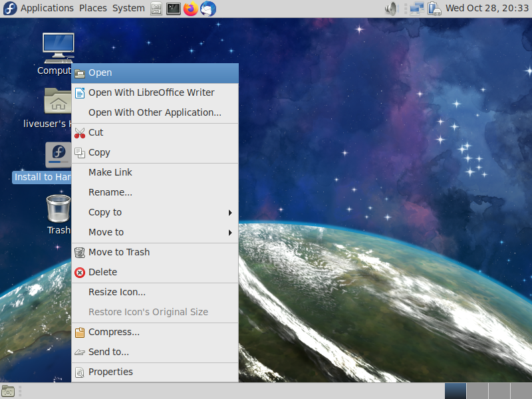Launch the file manager from top panel
Image resolution: width=532 pixels, height=399 pixels.
click(156, 9)
